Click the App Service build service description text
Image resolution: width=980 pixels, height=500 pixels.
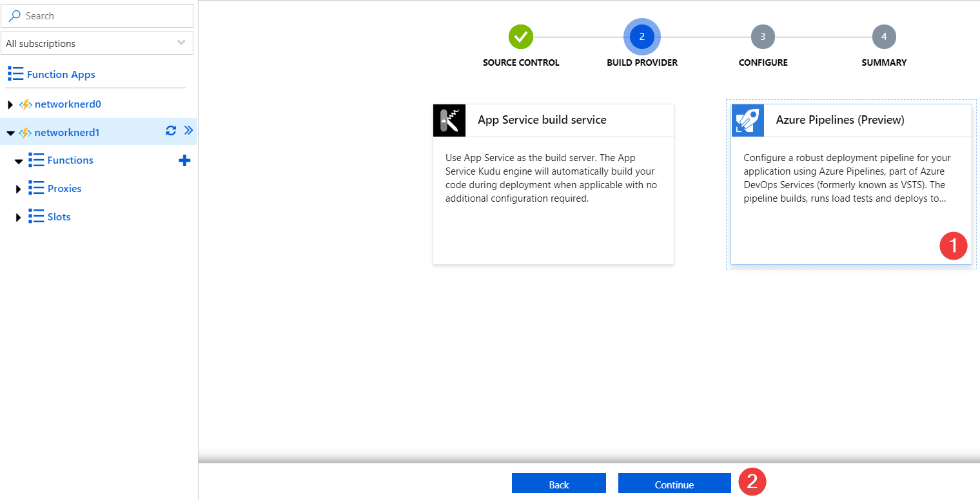(x=551, y=178)
